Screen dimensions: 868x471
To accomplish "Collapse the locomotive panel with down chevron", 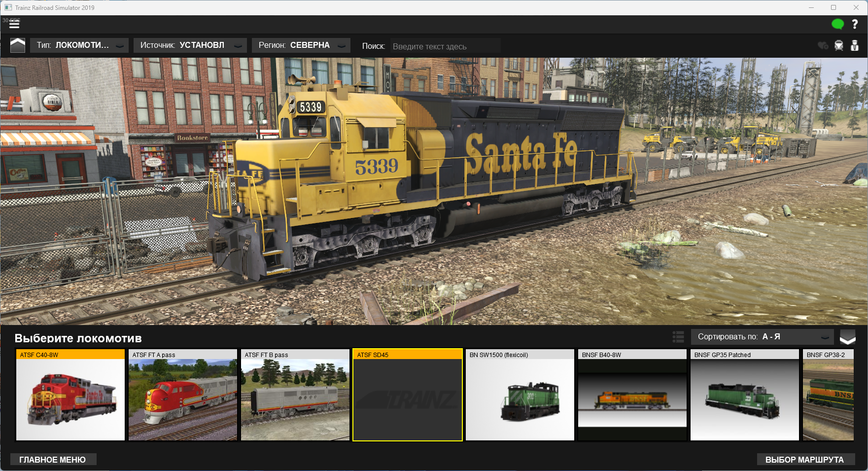I will coord(848,337).
